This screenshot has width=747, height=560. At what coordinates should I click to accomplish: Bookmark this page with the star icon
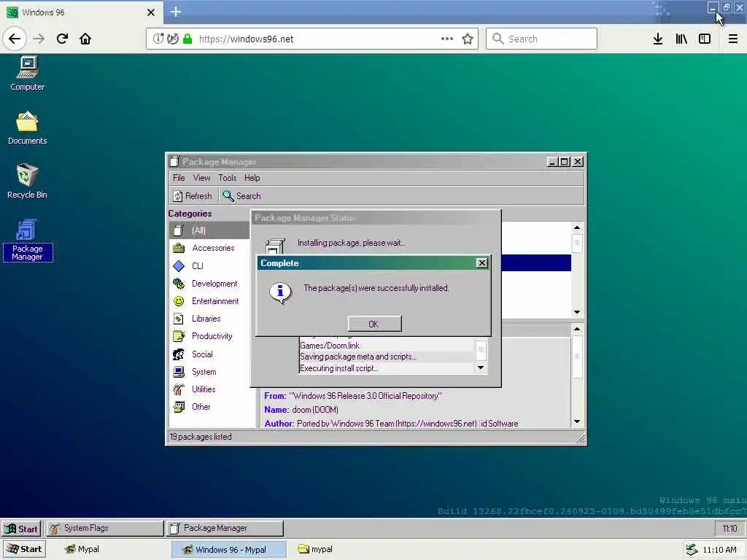pyautogui.click(x=468, y=39)
